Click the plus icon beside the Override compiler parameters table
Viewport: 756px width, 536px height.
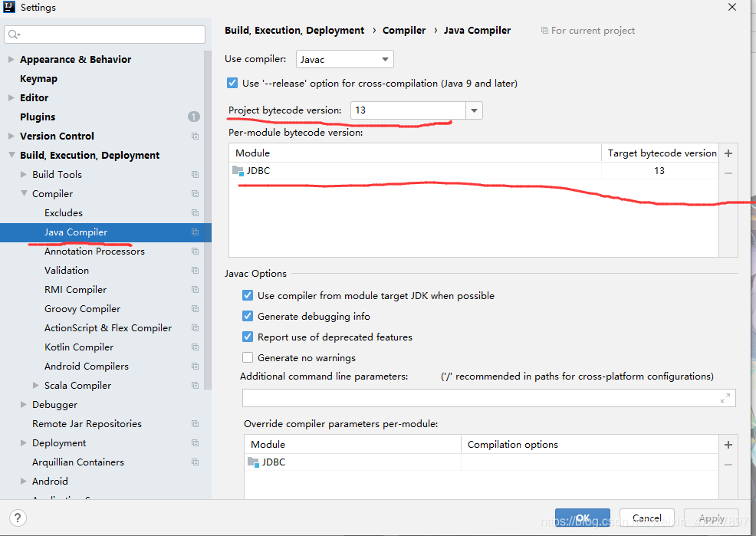(x=728, y=445)
